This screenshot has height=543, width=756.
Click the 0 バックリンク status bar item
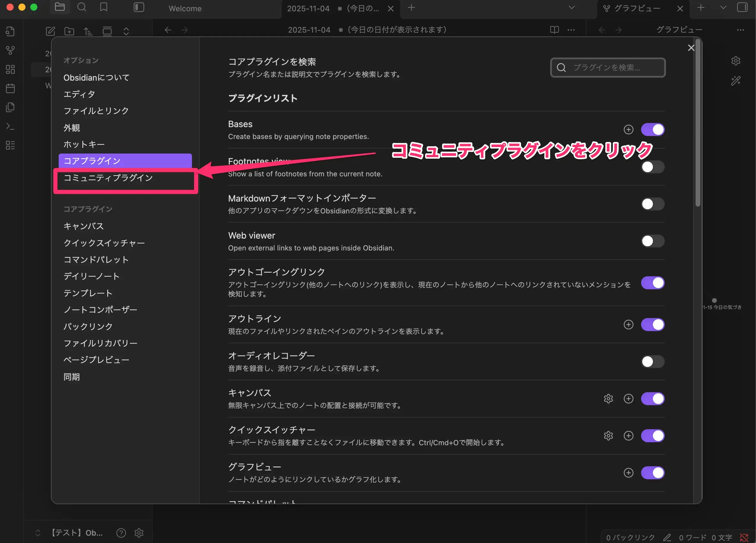tap(630, 537)
